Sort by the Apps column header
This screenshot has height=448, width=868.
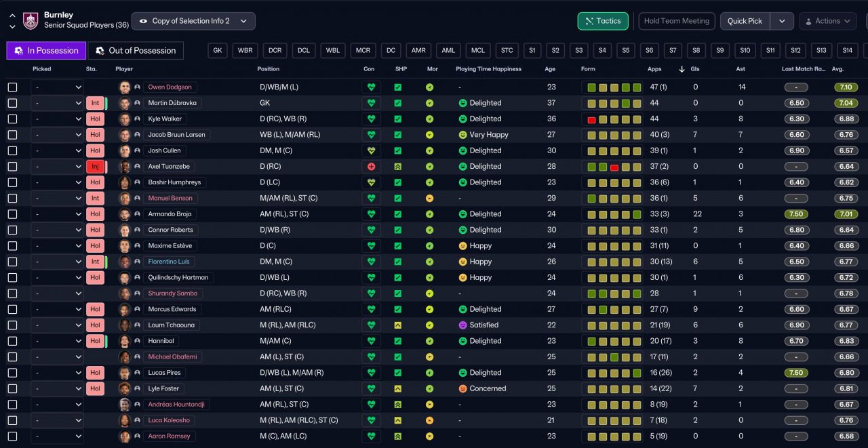pyautogui.click(x=654, y=69)
